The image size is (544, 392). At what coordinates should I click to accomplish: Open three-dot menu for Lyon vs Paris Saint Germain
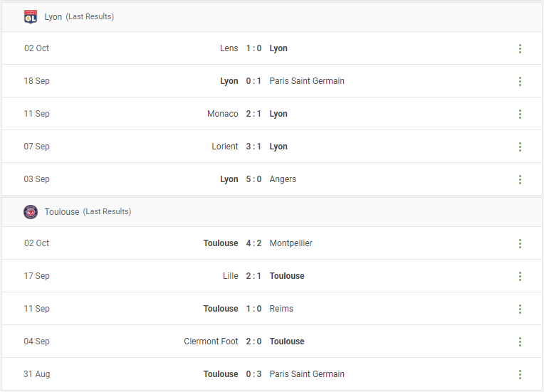pos(520,81)
